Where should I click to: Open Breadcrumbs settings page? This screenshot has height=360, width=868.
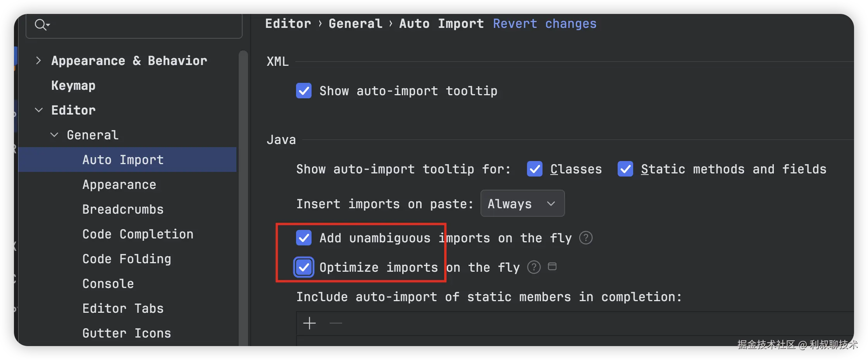(123, 209)
